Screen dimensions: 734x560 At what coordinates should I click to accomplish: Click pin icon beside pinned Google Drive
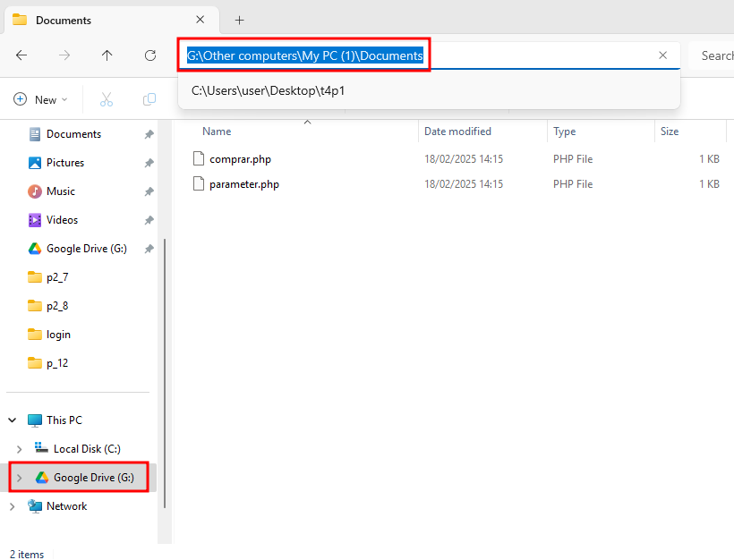pos(149,249)
